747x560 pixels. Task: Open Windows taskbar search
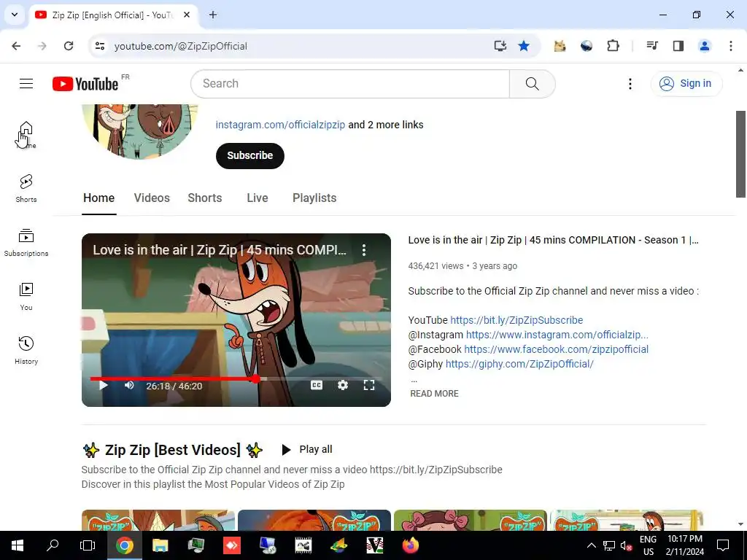pyautogui.click(x=53, y=545)
